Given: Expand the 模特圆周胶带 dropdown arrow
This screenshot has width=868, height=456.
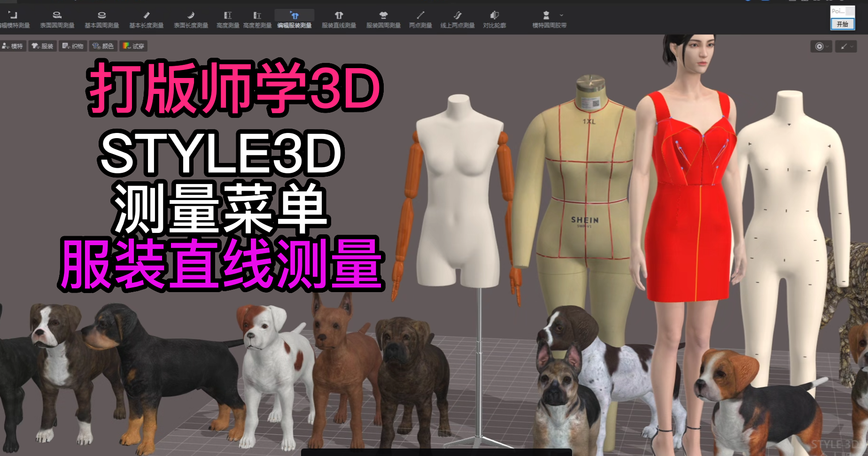Looking at the screenshot, I should (561, 15).
